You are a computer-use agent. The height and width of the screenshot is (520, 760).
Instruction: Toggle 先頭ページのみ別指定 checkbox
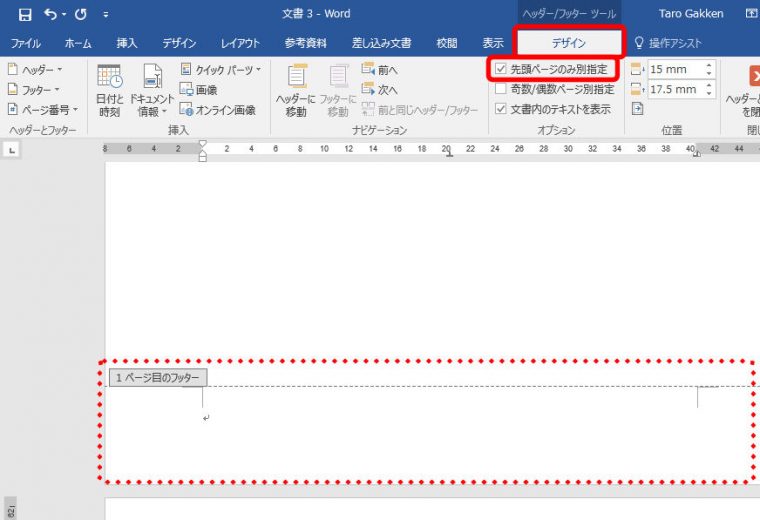(x=501, y=69)
